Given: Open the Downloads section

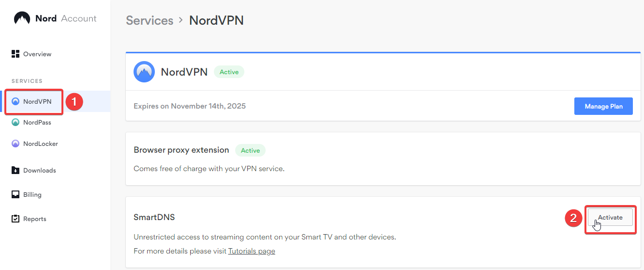Looking at the screenshot, I should (40, 171).
